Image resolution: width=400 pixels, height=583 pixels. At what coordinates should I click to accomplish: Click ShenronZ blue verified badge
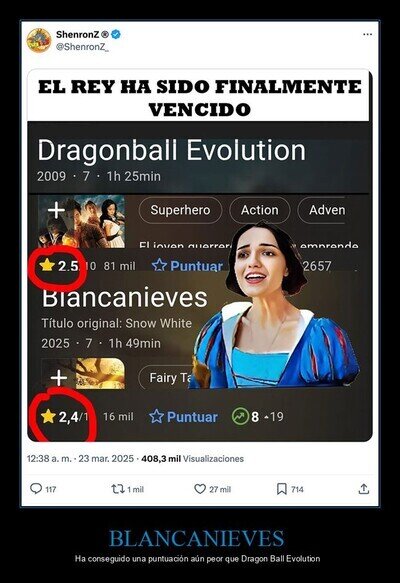point(116,35)
